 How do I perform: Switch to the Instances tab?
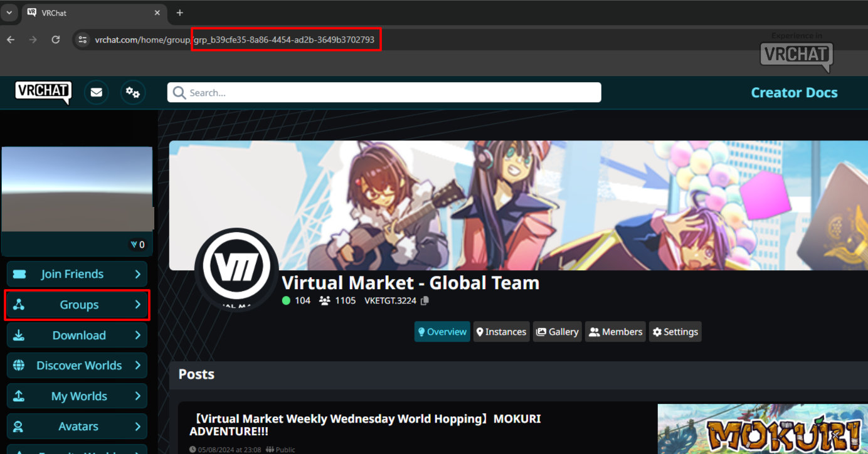pos(500,332)
